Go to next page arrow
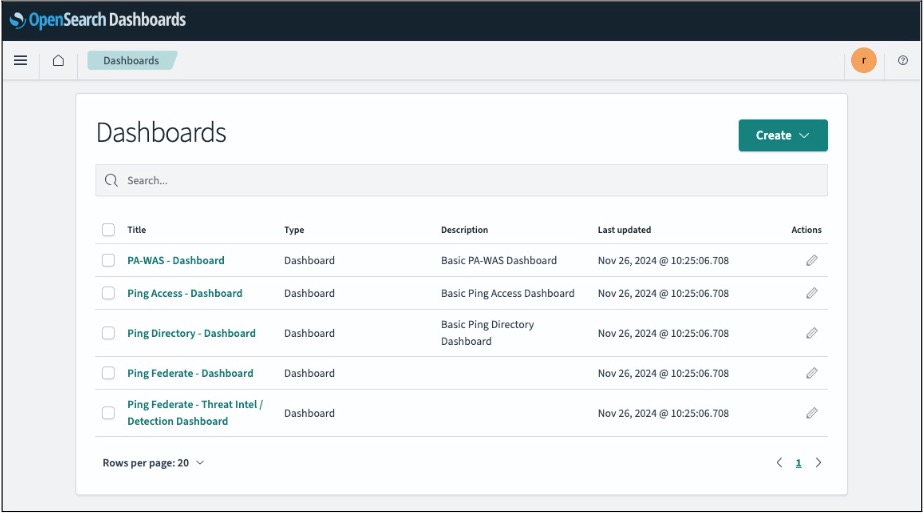This screenshot has width=923, height=513. [819, 463]
